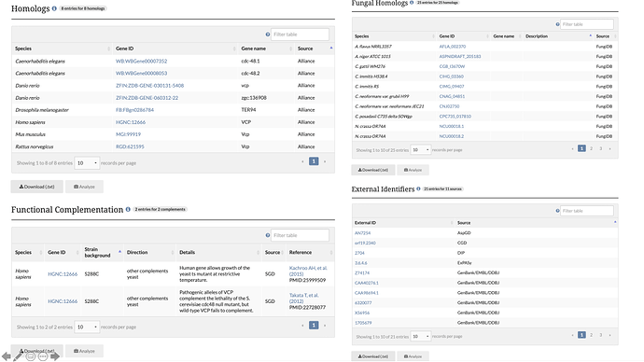Click info icon next to Functional Complementation
This screenshot has height=362, width=644.
click(128, 209)
